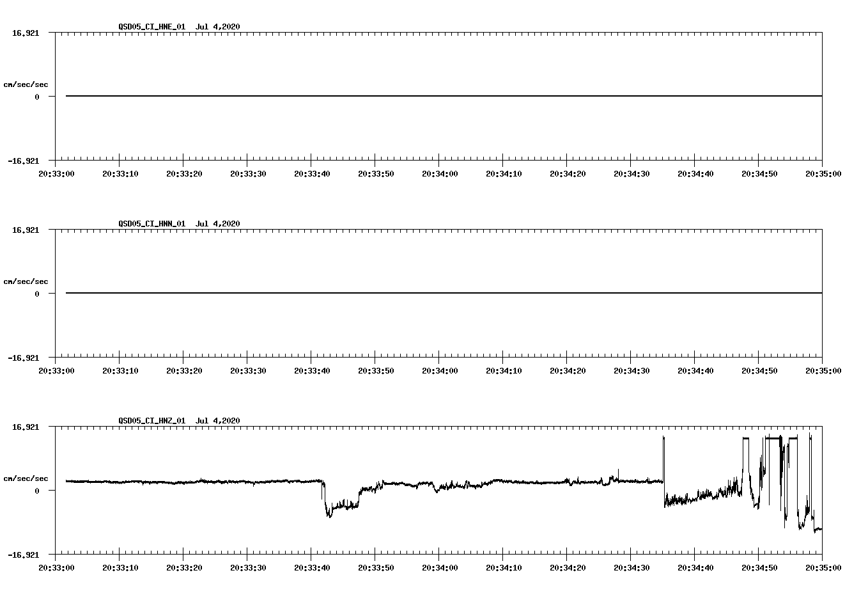Click the zero axis label on HNZ plot

37,491
